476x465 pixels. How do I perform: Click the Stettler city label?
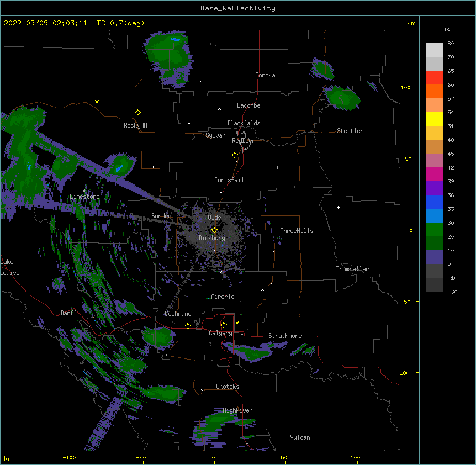pos(350,131)
